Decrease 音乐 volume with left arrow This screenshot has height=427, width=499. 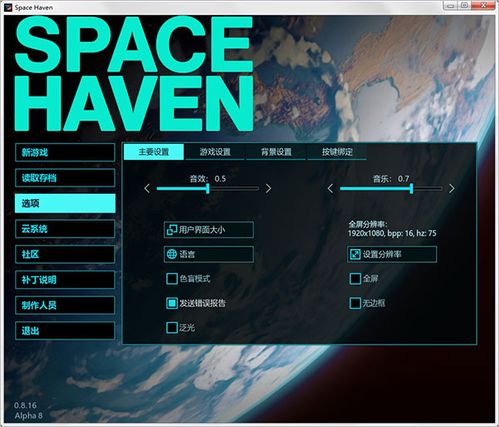pos(330,189)
